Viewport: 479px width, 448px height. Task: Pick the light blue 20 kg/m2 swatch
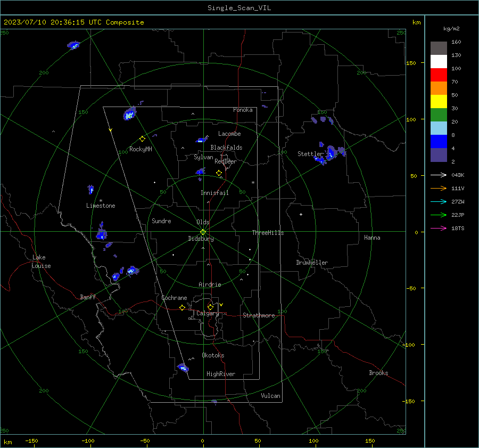(439, 128)
